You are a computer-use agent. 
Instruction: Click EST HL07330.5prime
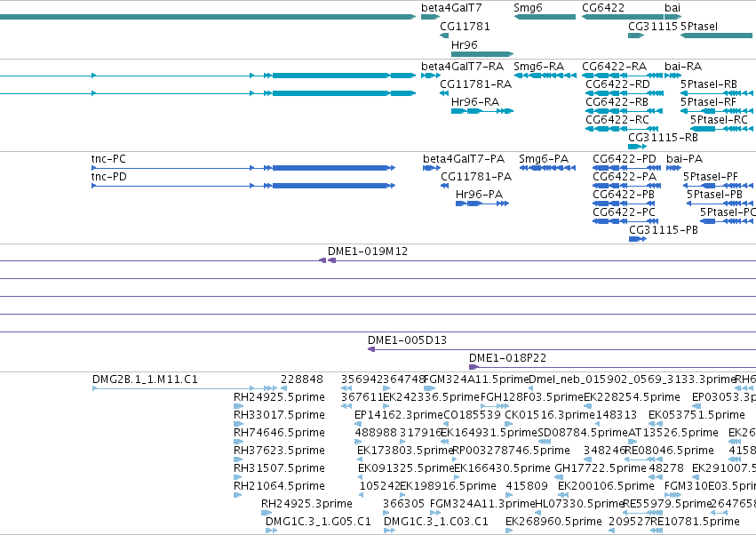click(538, 513)
